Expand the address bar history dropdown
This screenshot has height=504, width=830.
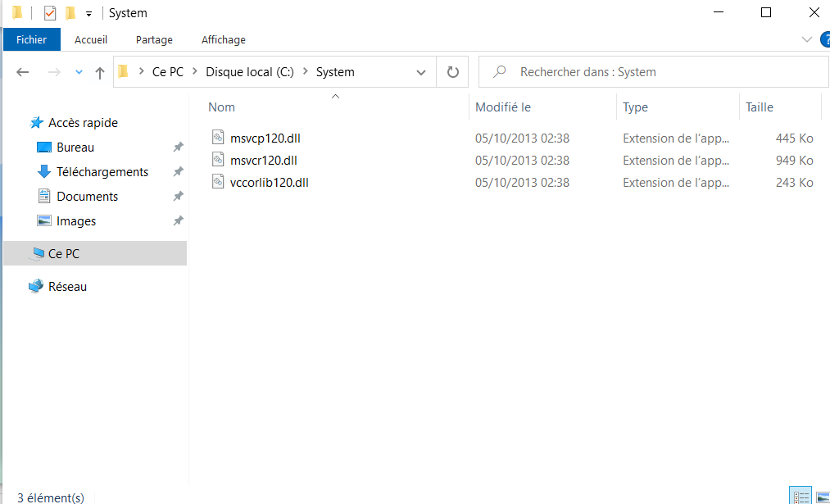(x=421, y=72)
